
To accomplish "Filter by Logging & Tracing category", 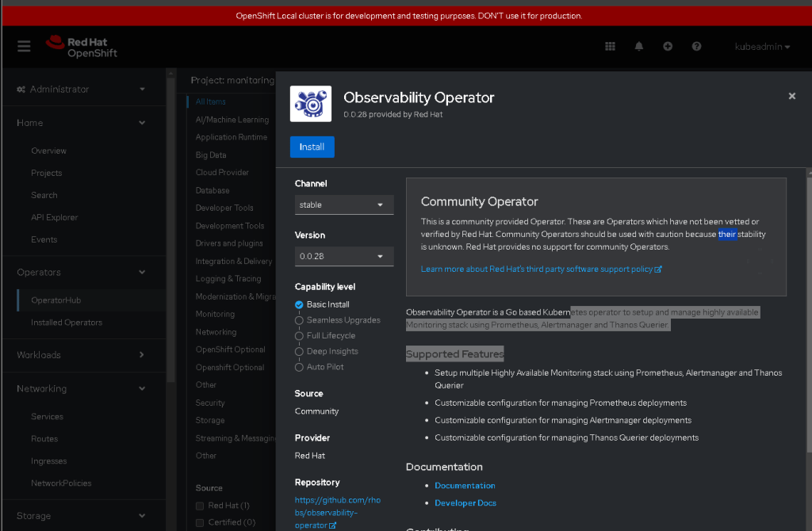I will [x=228, y=280].
